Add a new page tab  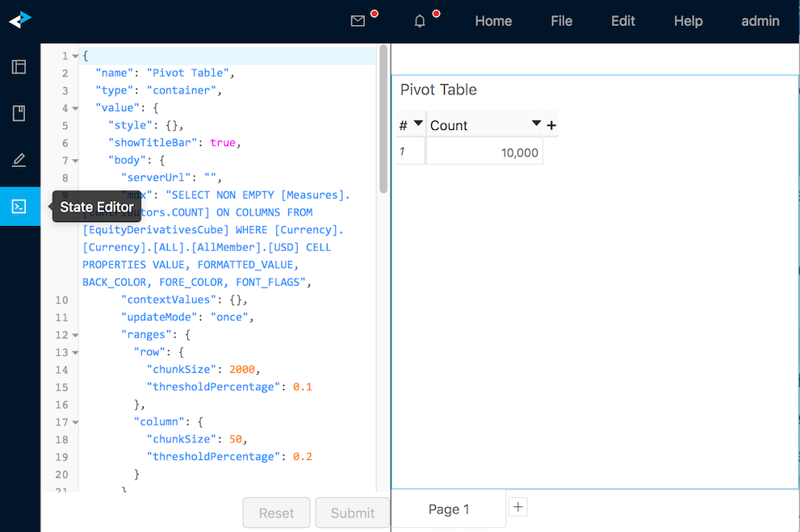517,507
